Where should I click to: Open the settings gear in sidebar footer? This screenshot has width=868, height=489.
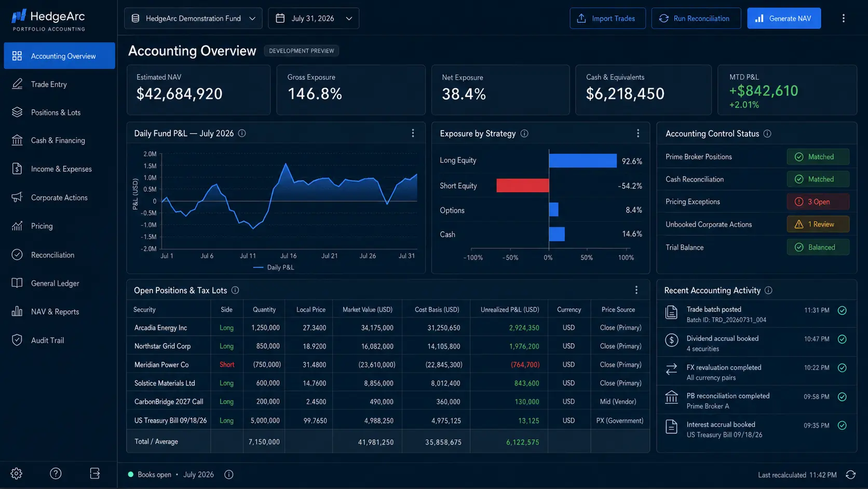[17, 473]
